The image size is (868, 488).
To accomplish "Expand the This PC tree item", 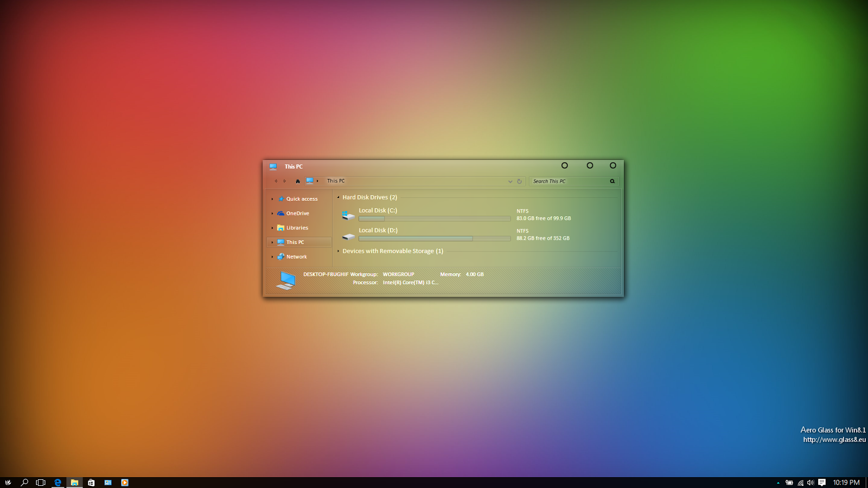I will [272, 242].
